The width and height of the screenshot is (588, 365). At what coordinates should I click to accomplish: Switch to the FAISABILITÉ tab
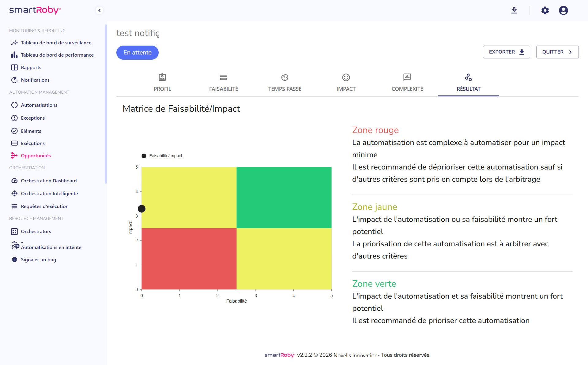point(223,82)
